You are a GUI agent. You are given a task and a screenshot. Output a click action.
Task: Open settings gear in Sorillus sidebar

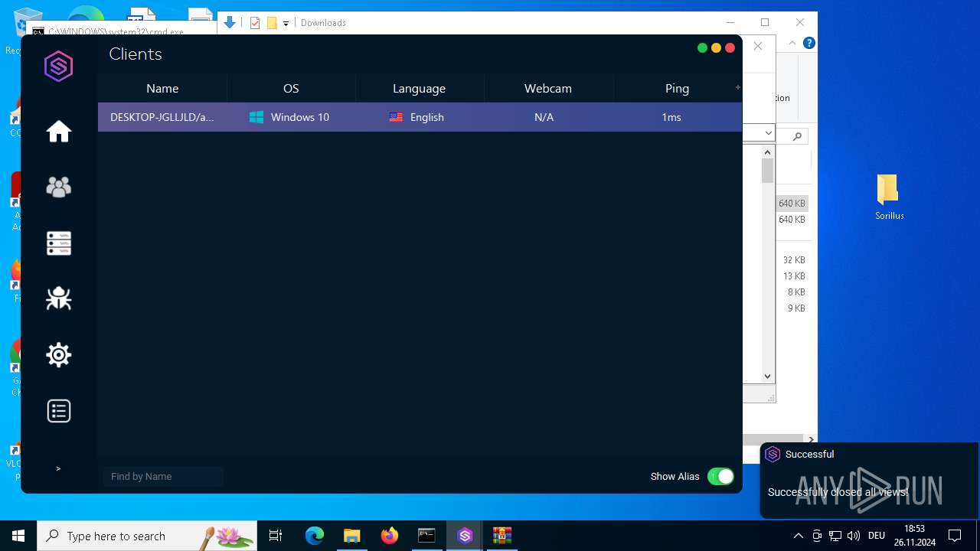pyautogui.click(x=59, y=355)
